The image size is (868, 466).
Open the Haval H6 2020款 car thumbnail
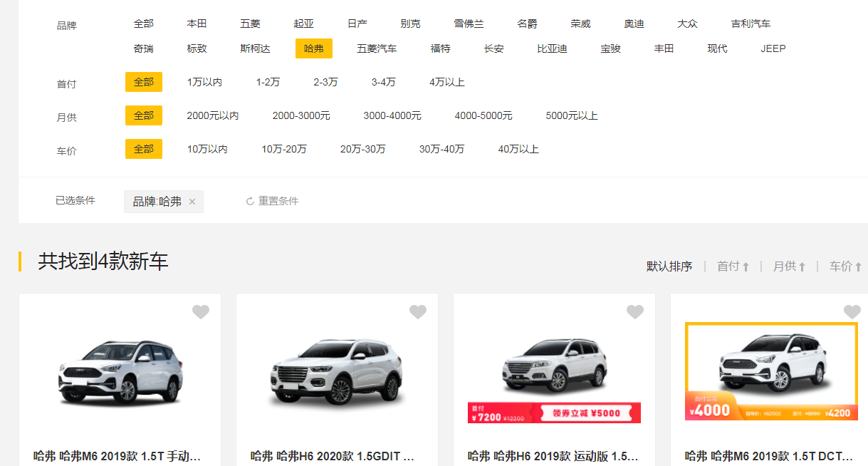337,373
